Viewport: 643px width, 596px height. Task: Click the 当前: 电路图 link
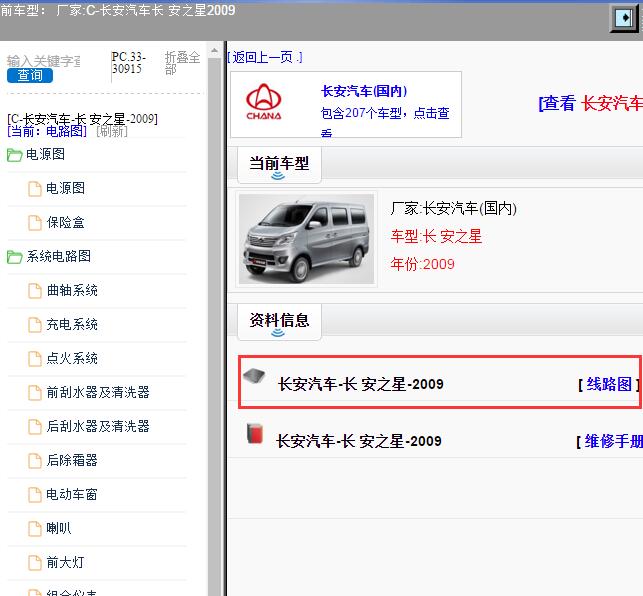tap(47, 131)
